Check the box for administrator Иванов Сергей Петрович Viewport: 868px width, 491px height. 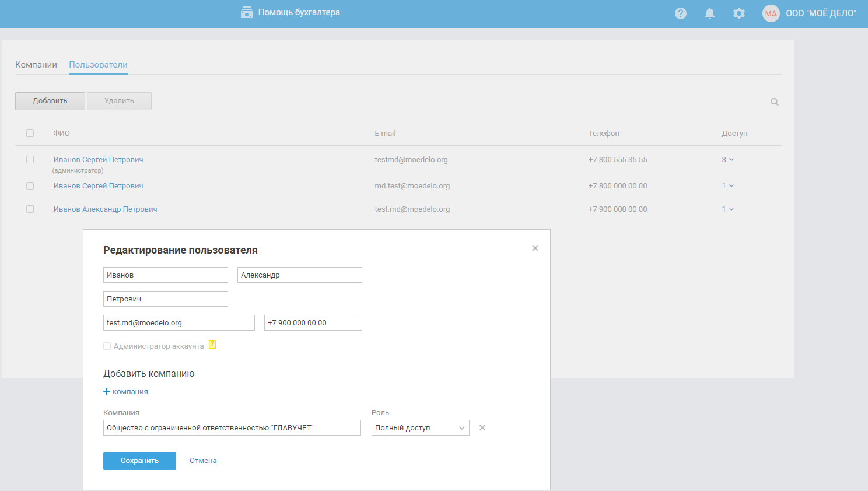click(30, 160)
